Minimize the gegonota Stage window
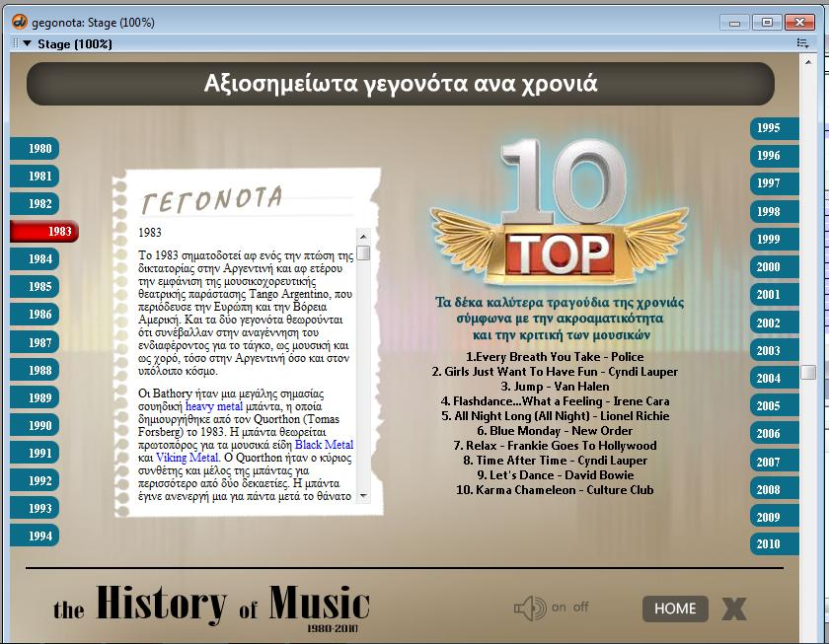Screen dimensions: 829x644 coord(734,22)
